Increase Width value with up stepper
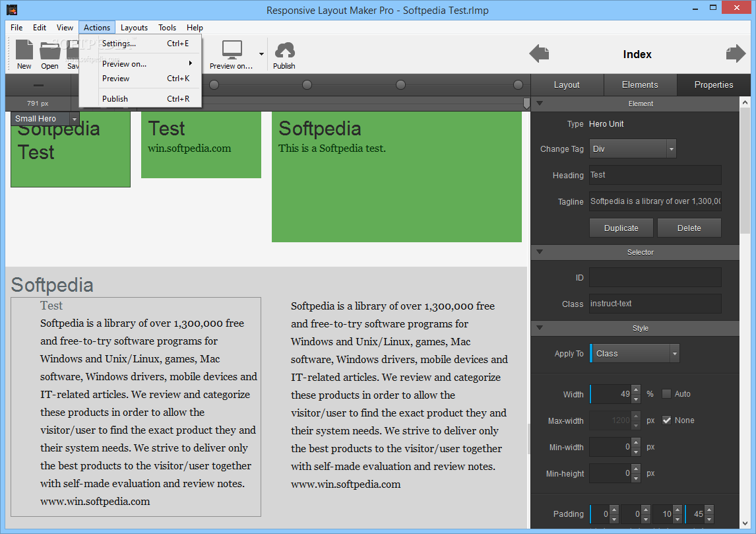This screenshot has height=534, width=756. (636, 389)
